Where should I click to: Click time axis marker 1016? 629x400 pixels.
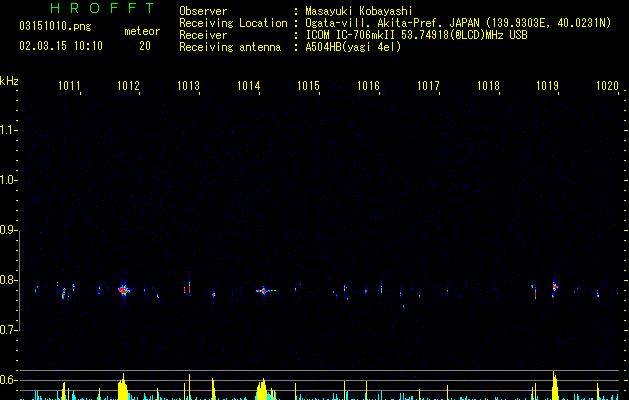(368, 86)
